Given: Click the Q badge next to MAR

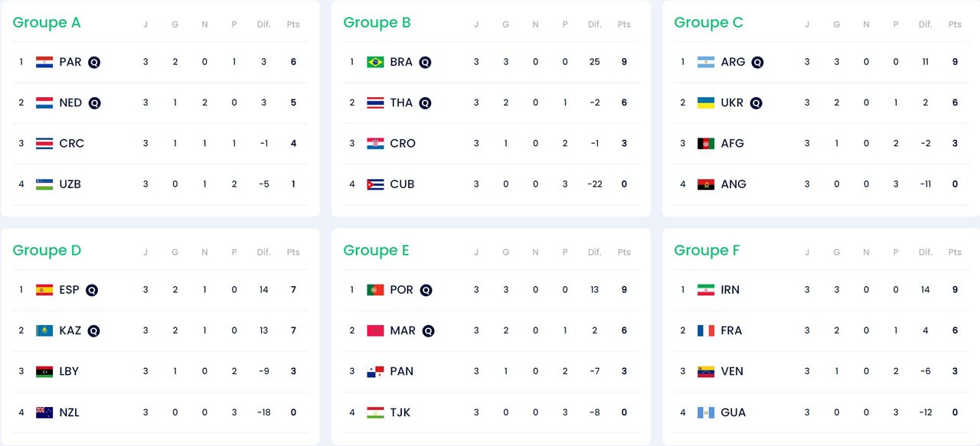Looking at the screenshot, I should point(428,331).
